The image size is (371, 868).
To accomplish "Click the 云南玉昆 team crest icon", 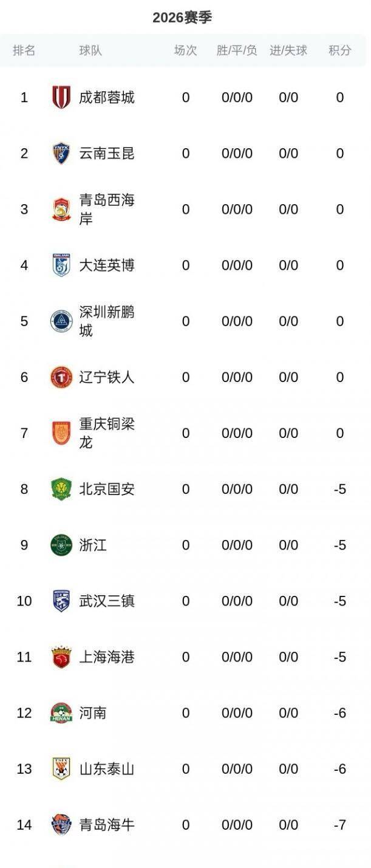I will [x=61, y=153].
